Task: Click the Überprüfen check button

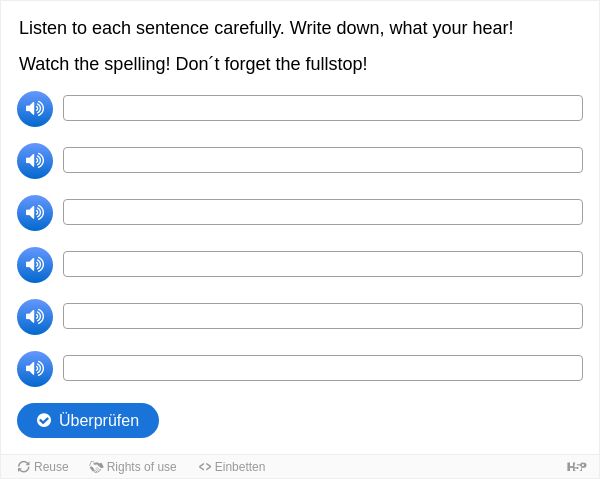Action: click(x=88, y=420)
